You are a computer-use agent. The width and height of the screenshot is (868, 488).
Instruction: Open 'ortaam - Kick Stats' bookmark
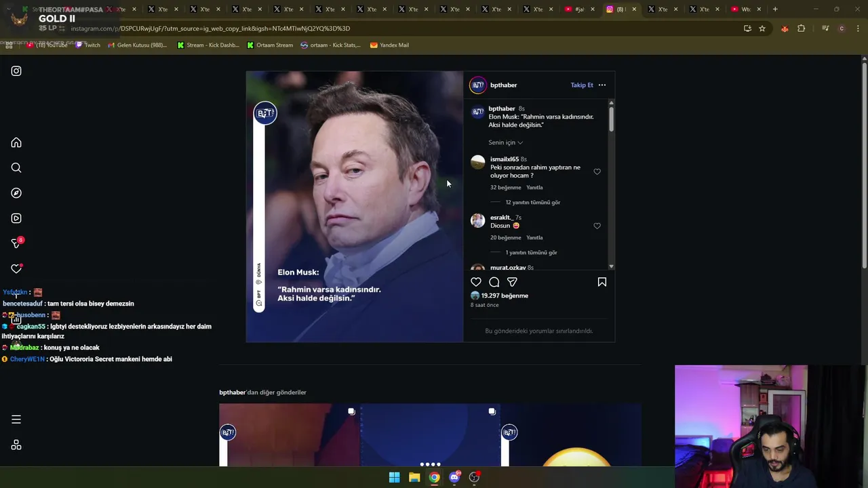coord(331,45)
